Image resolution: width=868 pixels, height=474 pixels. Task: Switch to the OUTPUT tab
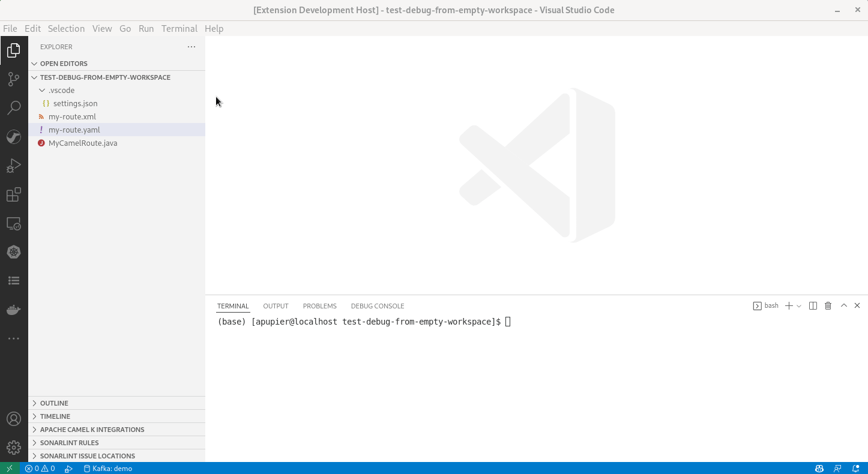276,306
